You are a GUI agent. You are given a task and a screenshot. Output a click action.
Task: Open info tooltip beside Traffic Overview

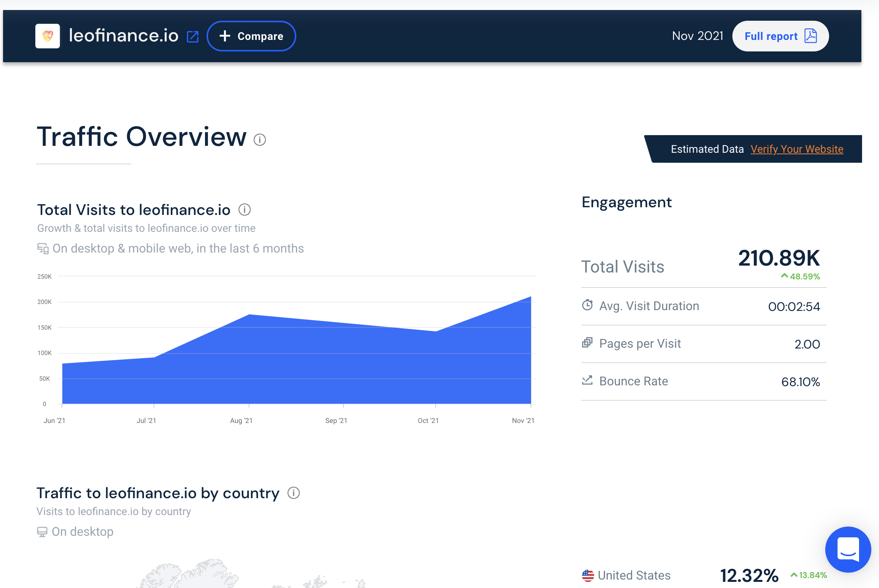tap(260, 140)
